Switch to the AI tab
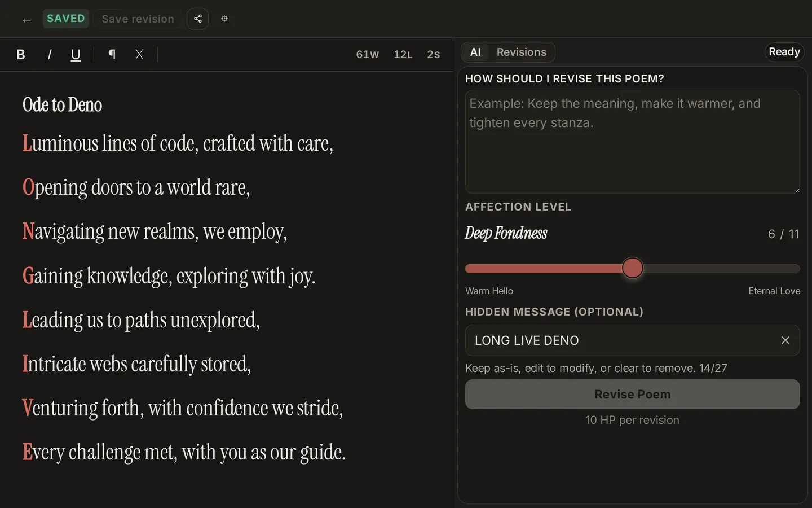The image size is (812, 508). click(x=475, y=52)
